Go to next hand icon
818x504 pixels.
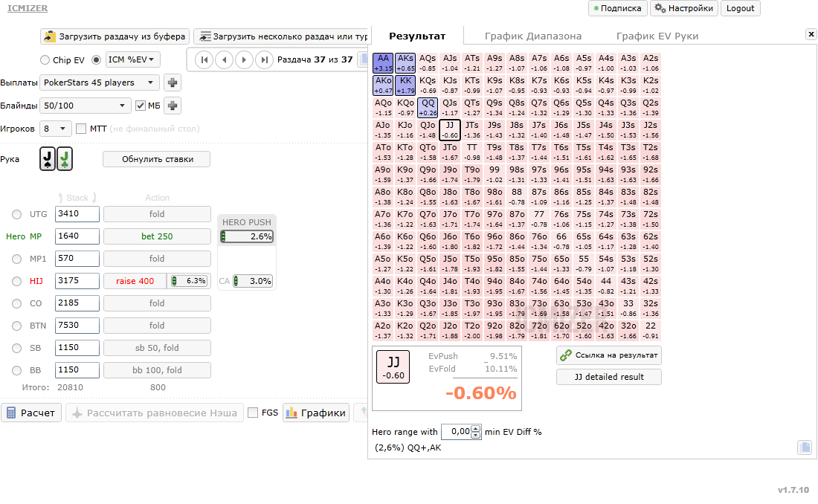coord(244,60)
